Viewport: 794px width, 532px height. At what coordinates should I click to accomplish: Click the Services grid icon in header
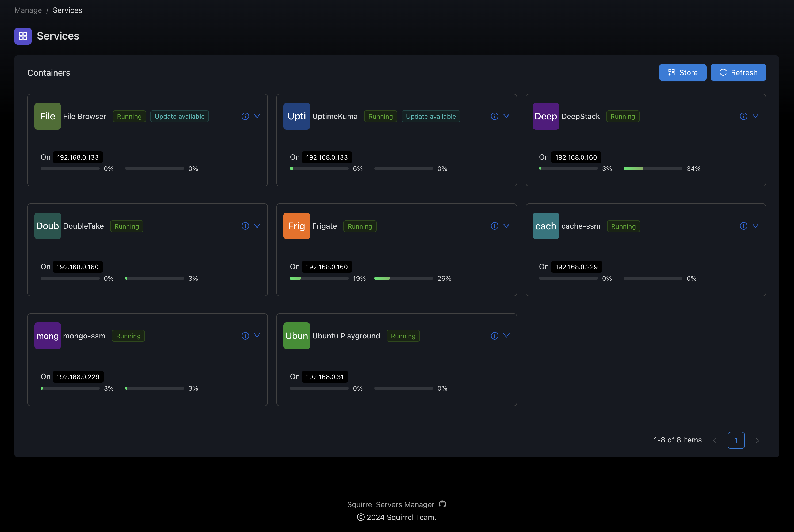click(x=23, y=36)
